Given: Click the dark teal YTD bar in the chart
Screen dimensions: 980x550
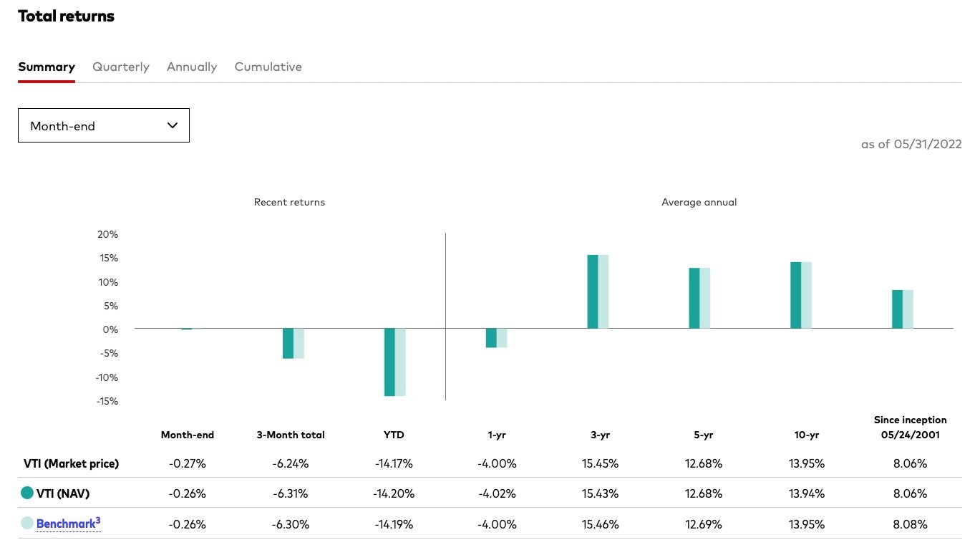Looking at the screenshot, I should point(389,362).
